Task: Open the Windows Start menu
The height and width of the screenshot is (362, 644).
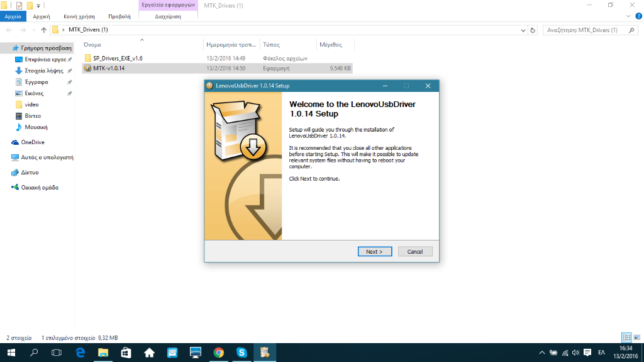Action: 11,353
